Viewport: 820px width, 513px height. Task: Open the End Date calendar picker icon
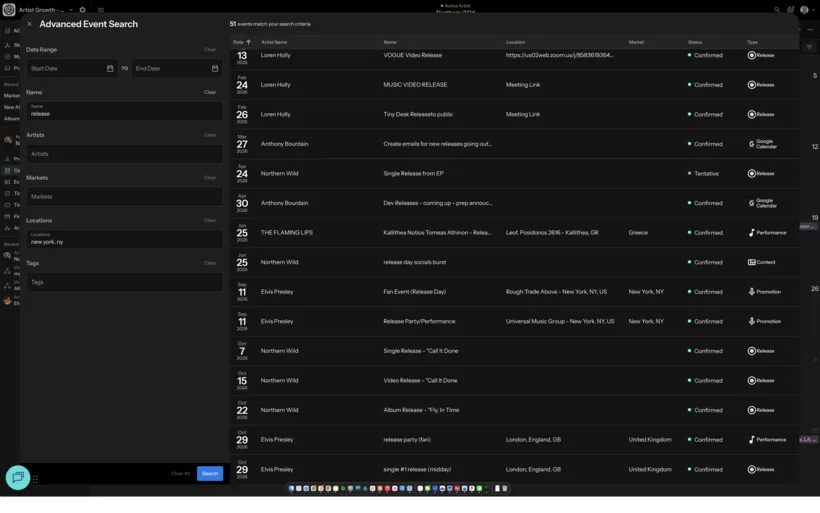[215, 69]
